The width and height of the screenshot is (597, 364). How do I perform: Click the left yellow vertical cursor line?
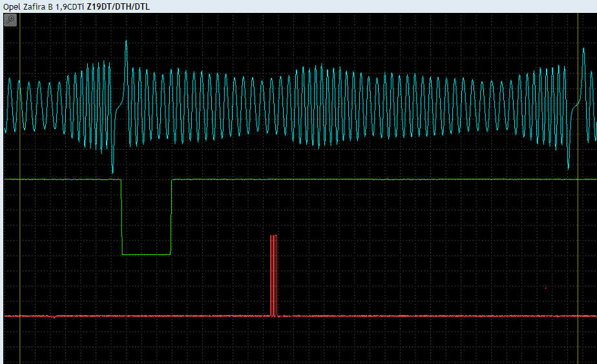click(x=20, y=188)
